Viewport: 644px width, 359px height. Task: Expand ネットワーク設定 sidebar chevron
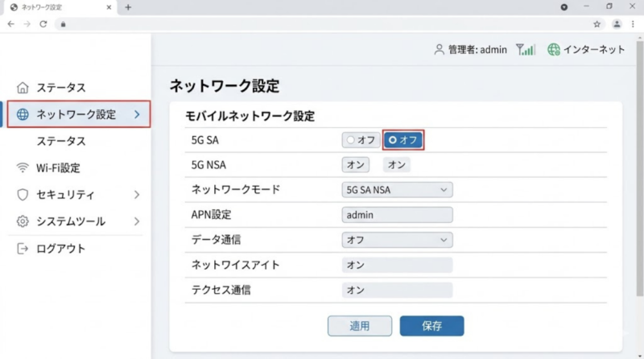(137, 114)
